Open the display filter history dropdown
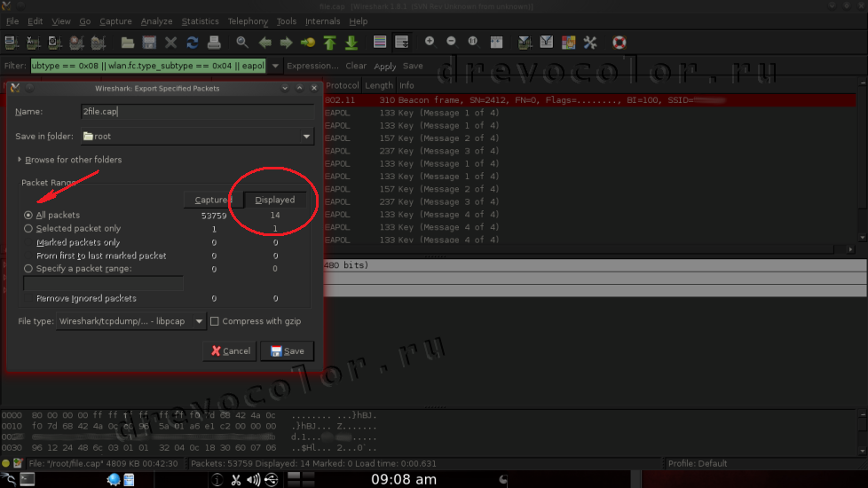Viewport: 868px width, 488px height. [275, 66]
